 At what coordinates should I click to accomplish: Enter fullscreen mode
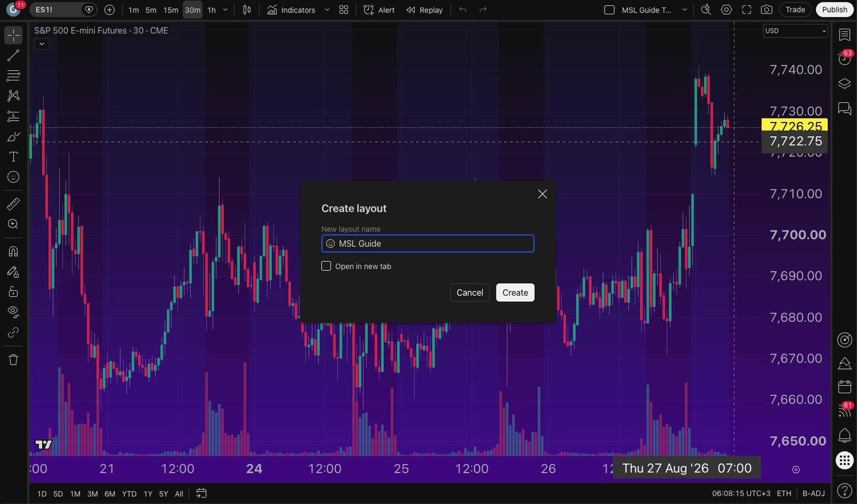(746, 10)
